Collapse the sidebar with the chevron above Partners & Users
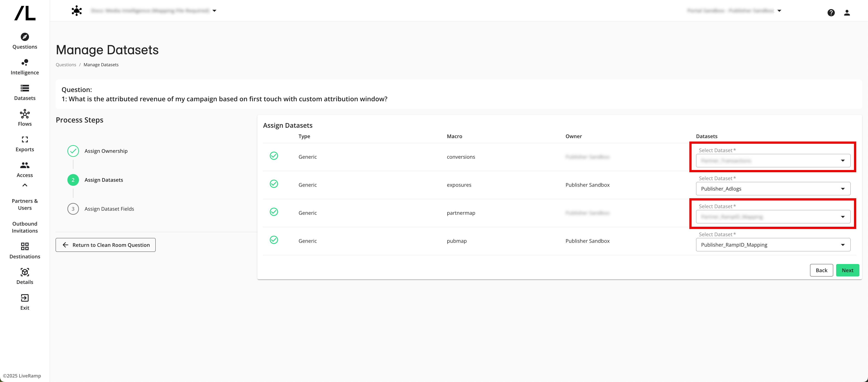This screenshot has height=382, width=868. (24, 185)
